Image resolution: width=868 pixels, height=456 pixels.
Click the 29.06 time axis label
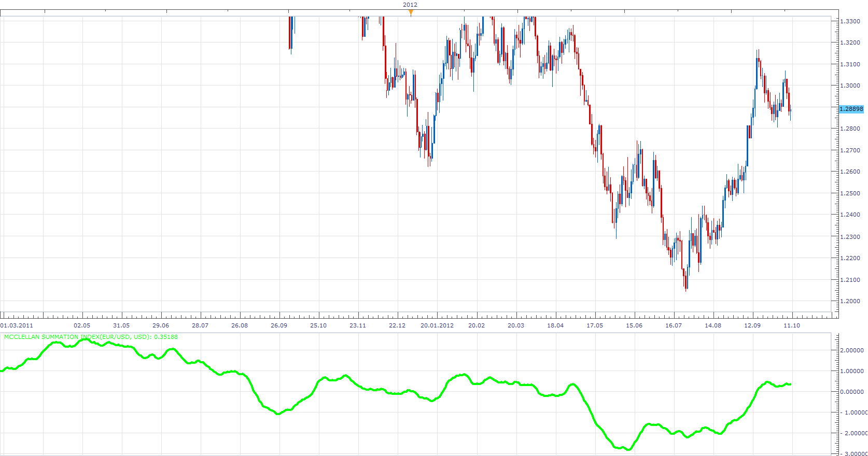tap(161, 325)
